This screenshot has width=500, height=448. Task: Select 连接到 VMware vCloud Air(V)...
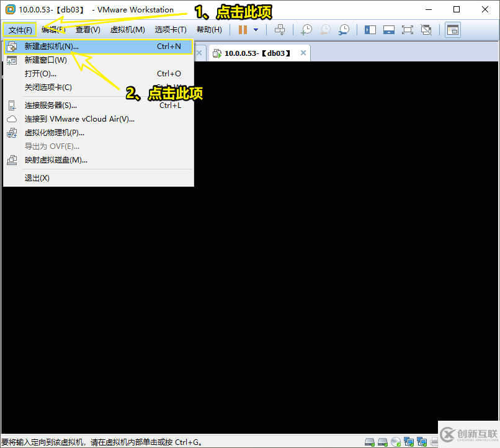tap(99, 119)
